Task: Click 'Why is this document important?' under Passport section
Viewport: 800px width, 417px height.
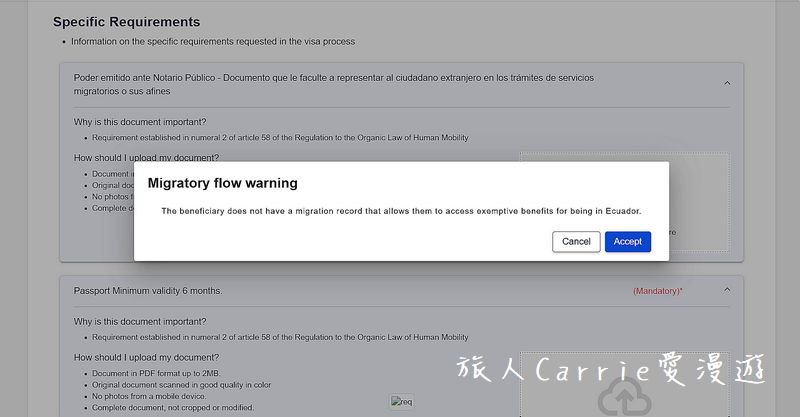Action: click(x=140, y=321)
